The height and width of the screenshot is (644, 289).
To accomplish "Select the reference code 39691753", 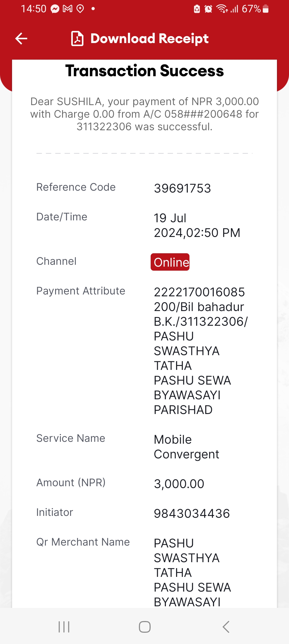I will point(182,188).
